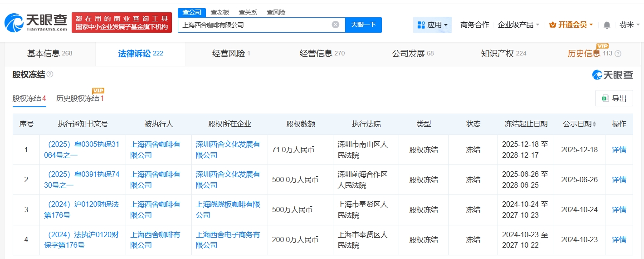
Task: Open case (2024)法执沪0120财保字第176号
Action: (x=82, y=239)
